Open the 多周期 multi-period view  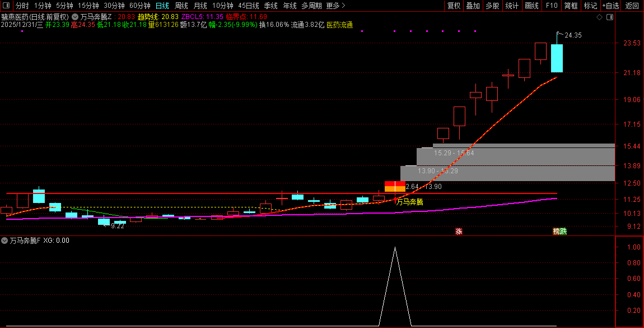(312, 6)
